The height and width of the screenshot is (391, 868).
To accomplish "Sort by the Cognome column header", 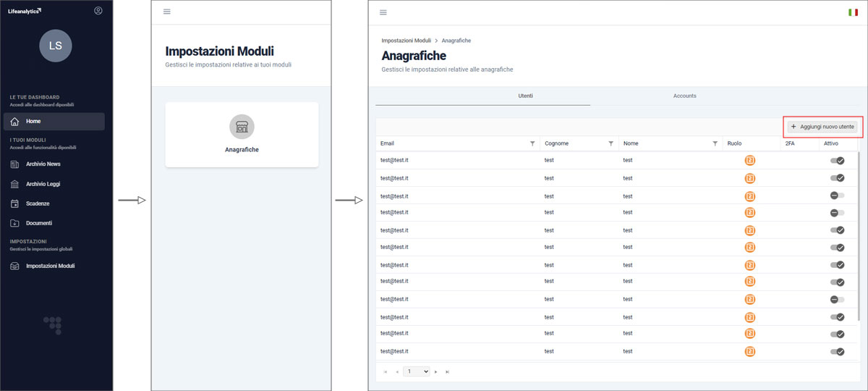I will click(x=556, y=143).
